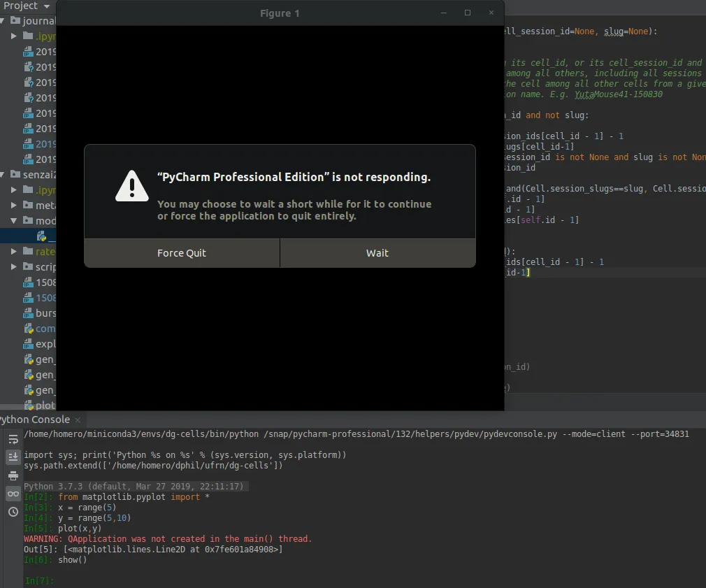
Task: Click the In[7] console input prompt
Action: (x=39, y=581)
